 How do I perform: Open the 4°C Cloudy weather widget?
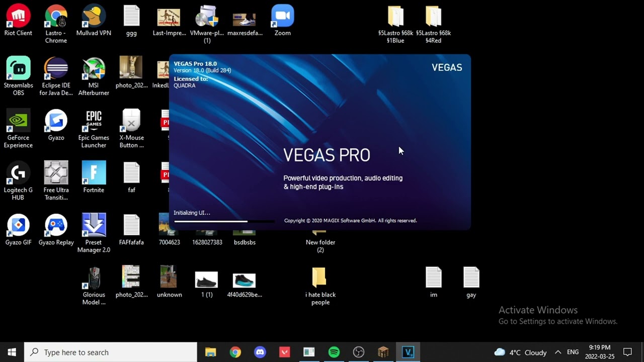pos(520,352)
